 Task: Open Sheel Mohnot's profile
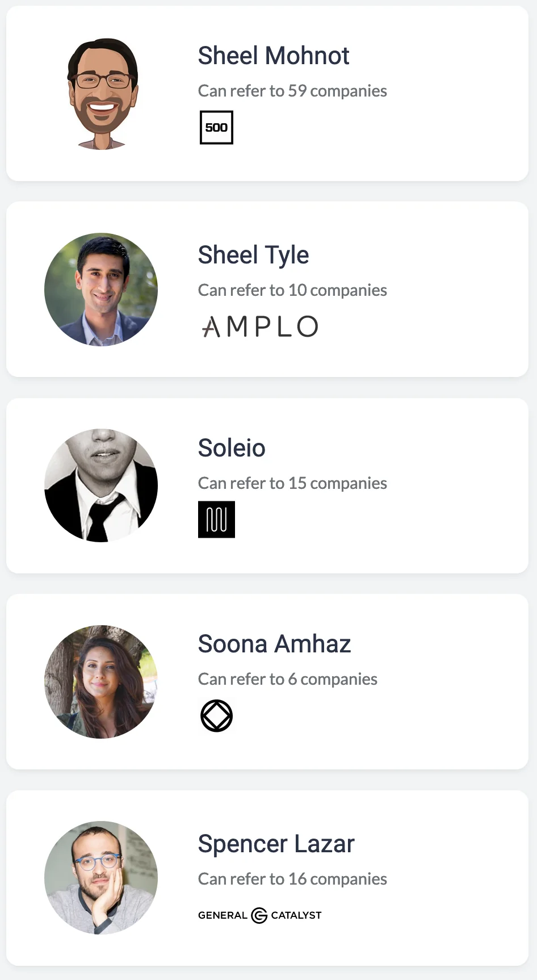(x=273, y=55)
